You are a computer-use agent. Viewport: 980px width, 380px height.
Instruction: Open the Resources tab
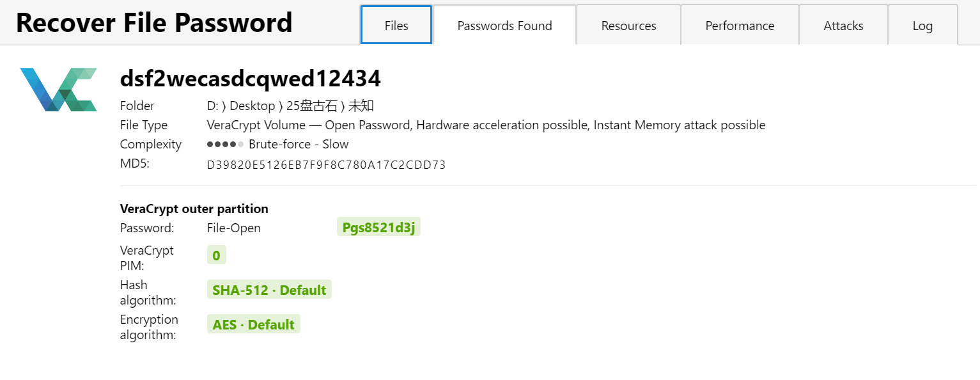pos(628,25)
